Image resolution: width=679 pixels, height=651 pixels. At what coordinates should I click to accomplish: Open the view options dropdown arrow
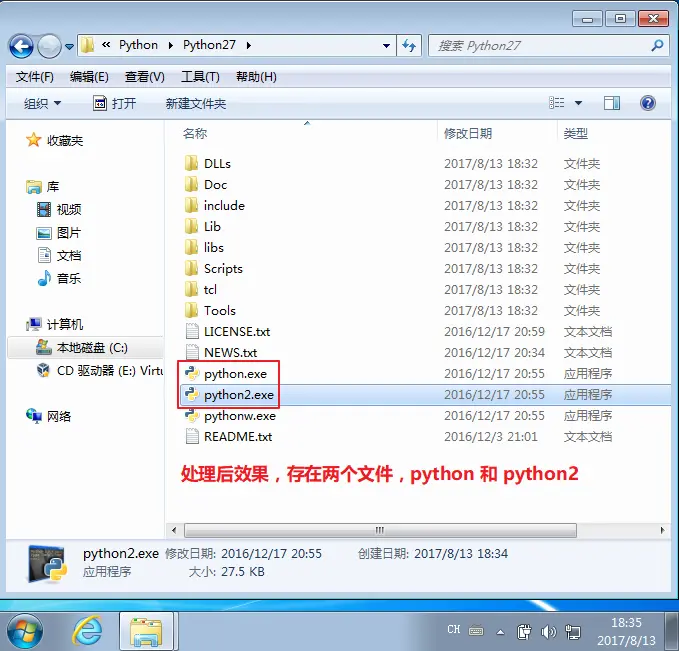pyautogui.click(x=578, y=103)
